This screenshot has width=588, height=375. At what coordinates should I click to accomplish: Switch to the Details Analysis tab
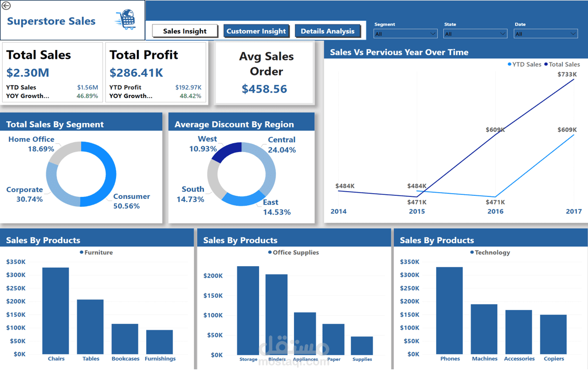coord(328,31)
